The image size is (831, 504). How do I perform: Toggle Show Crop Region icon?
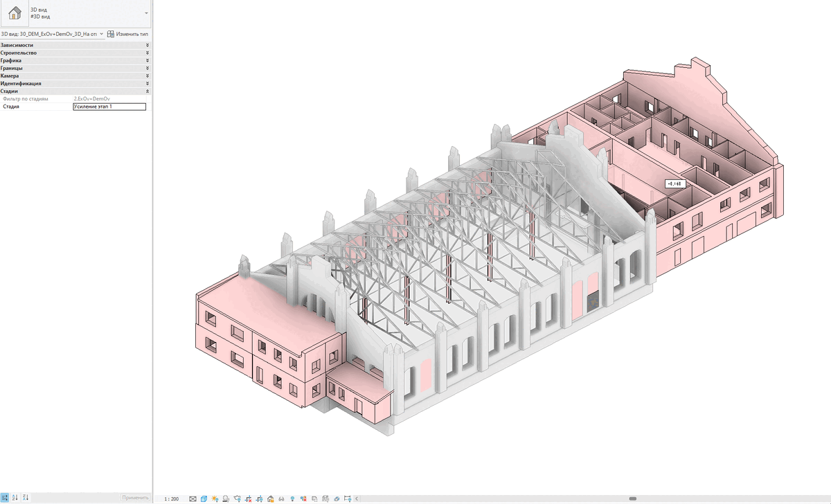pyautogui.click(x=259, y=498)
